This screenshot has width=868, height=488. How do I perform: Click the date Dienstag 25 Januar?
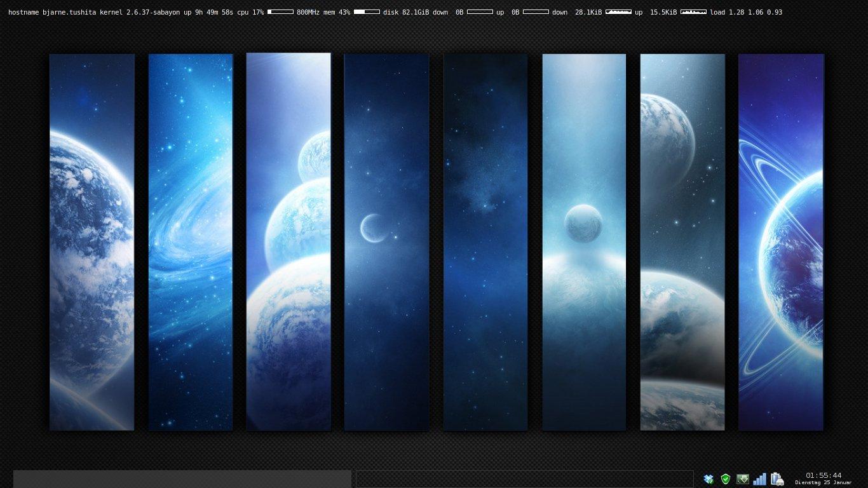(824, 482)
